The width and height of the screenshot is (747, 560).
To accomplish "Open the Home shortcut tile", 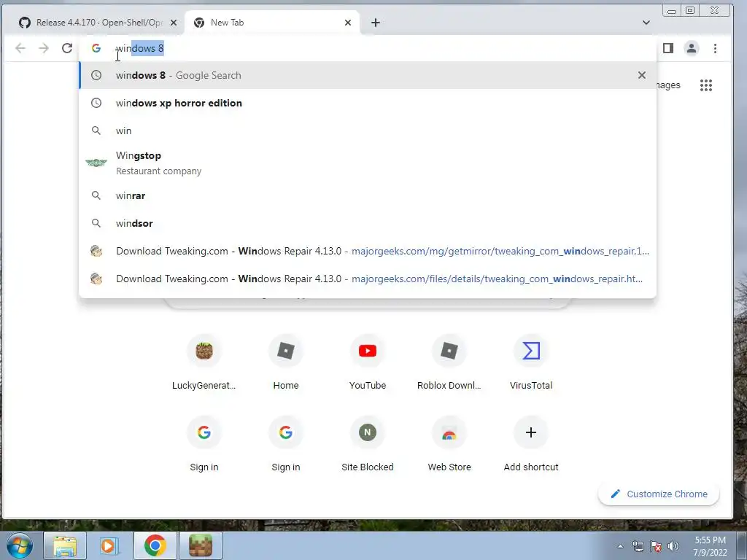I will (x=286, y=363).
